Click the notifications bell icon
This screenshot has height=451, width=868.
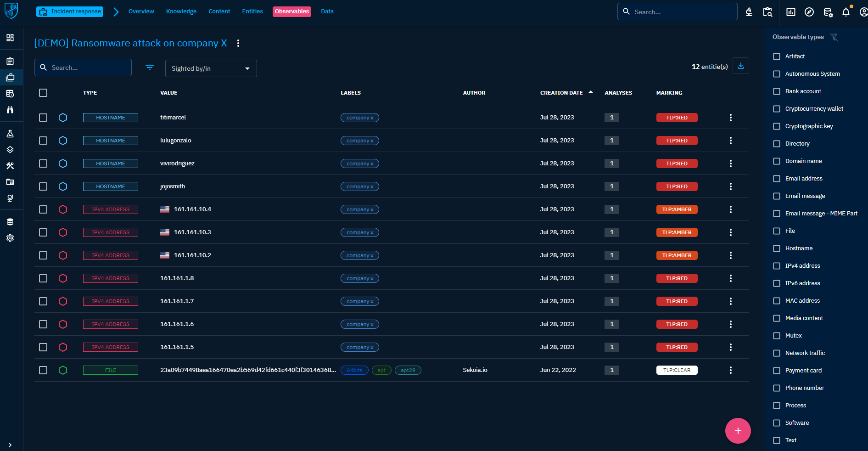point(846,12)
